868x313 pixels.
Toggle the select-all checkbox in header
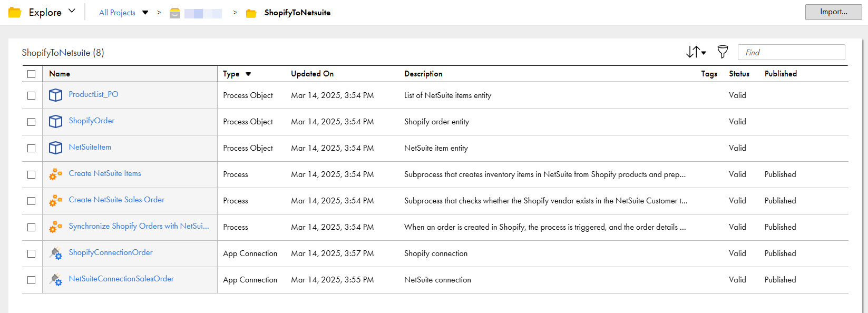point(32,74)
